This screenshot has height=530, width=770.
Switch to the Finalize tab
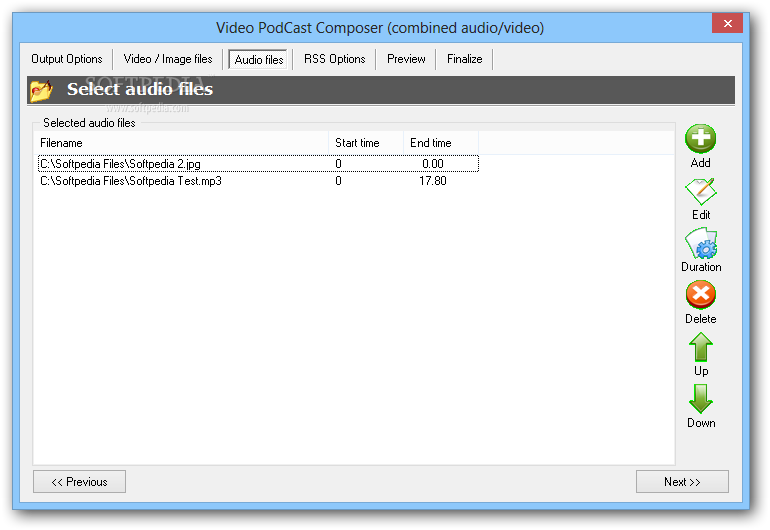click(465, 59)
